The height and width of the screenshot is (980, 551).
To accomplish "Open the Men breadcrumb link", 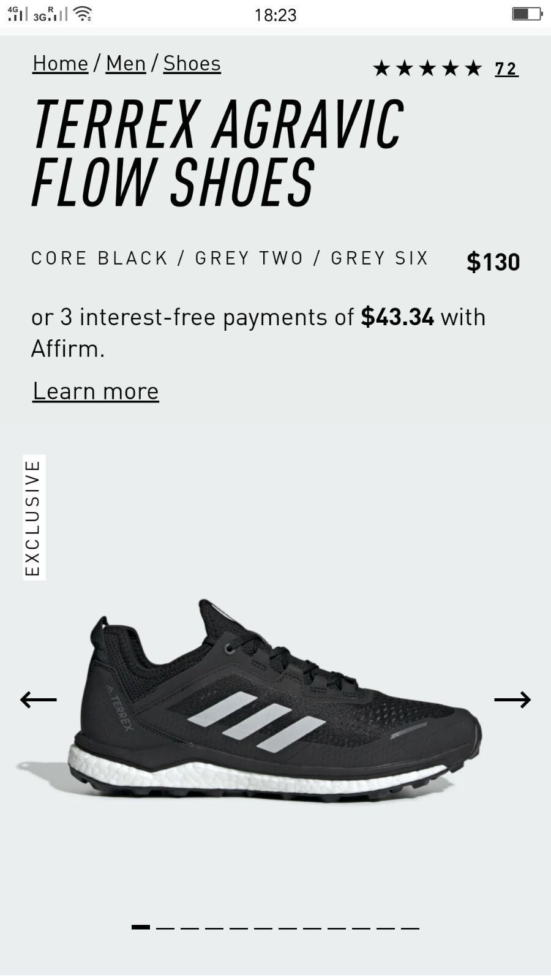I will click(x=126, y=64).
